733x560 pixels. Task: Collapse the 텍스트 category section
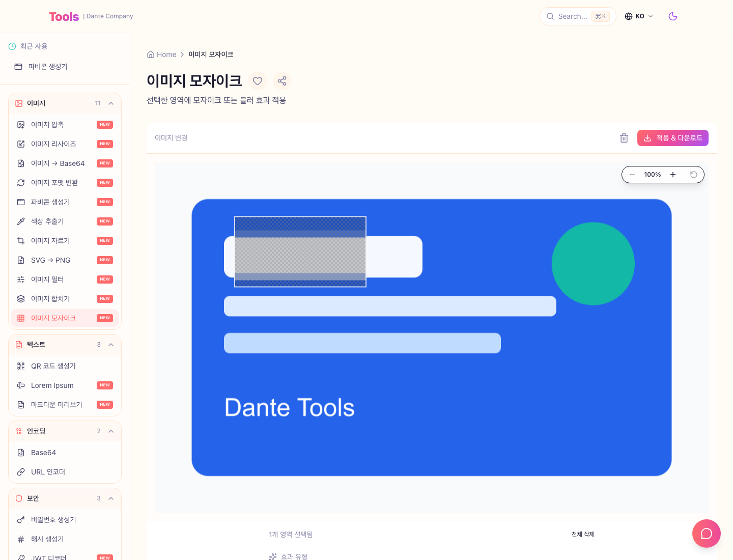(x=111, y=345)
